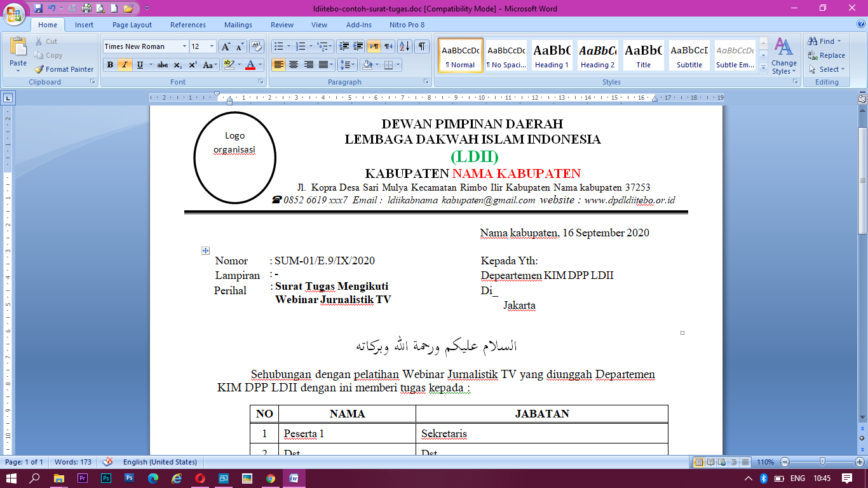Toggle Underline formatting
Screen dimensions: 868x488
[139, 65]
